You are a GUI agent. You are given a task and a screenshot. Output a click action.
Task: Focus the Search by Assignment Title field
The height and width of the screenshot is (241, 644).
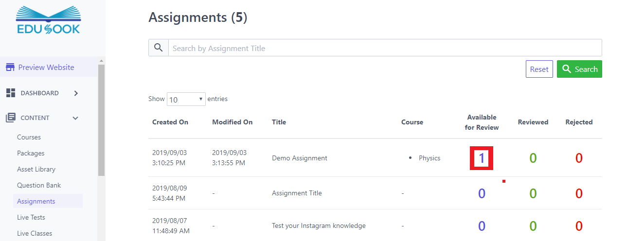pyautogui.click(x=384, y=48)
